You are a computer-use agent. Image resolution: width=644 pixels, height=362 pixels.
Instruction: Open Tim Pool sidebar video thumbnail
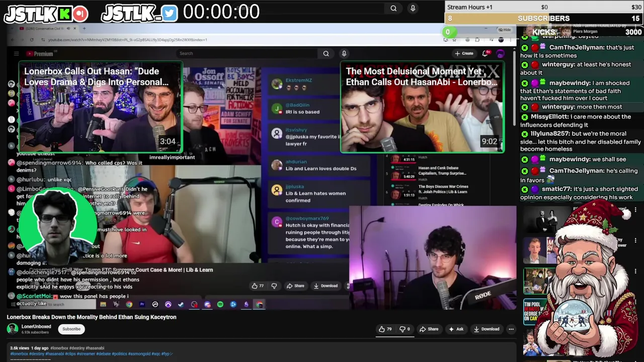pos(536,311)
